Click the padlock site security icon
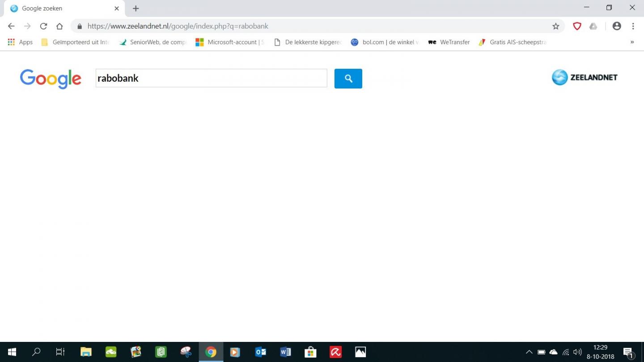 [x=80, y=26]
